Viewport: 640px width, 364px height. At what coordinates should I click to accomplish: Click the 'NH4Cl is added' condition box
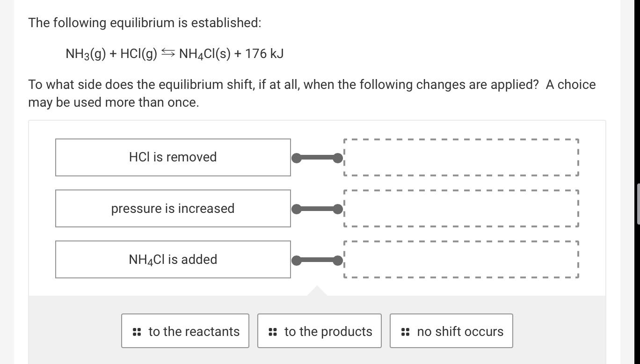click(x=173, y=259)
